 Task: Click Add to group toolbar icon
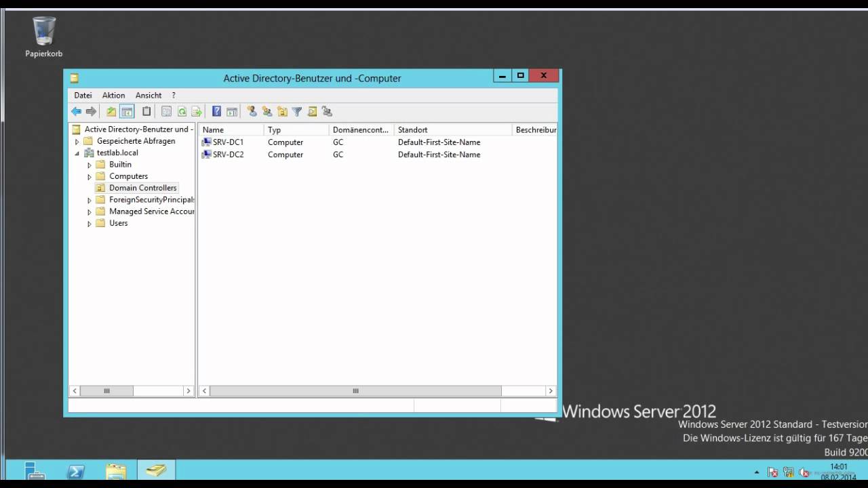(327, 112)
